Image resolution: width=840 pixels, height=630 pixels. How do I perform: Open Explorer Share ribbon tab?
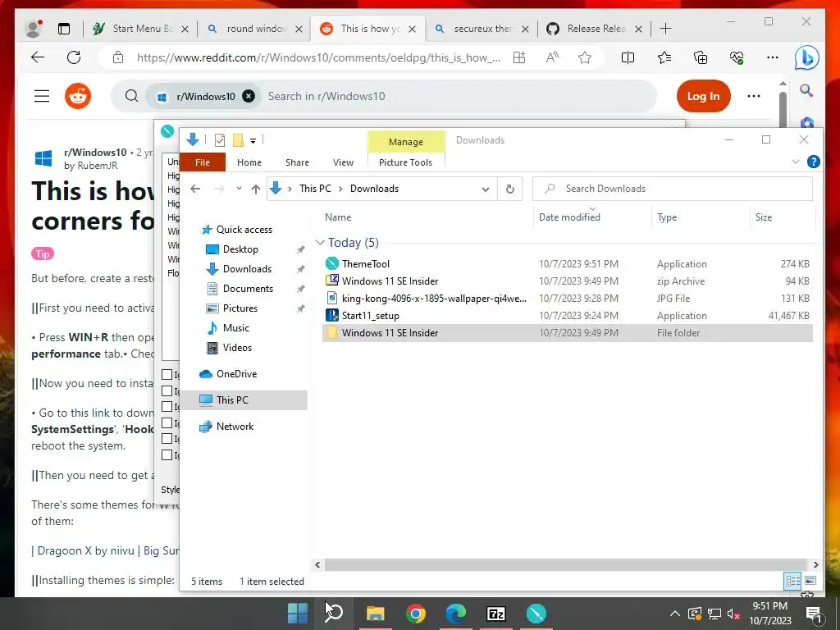[x=297, y=162]
